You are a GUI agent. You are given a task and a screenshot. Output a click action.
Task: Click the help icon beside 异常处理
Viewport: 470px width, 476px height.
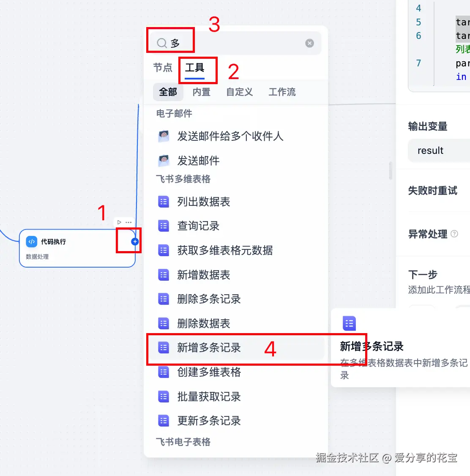(454, 234)
